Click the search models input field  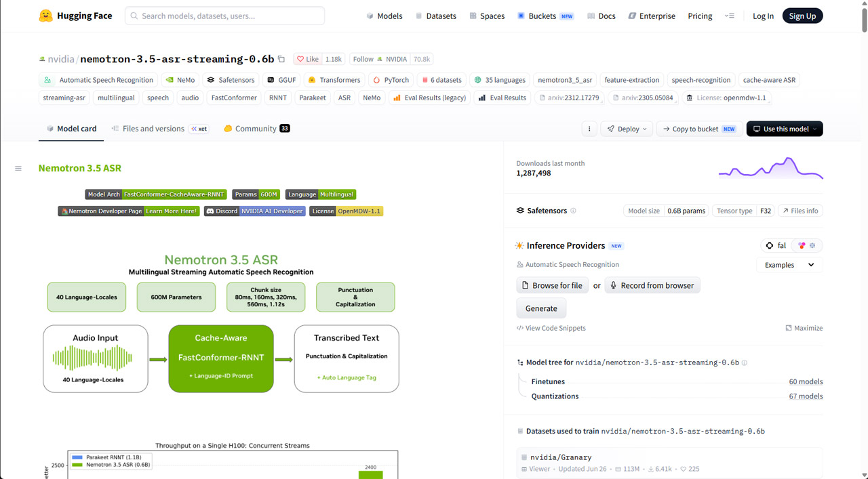pos(224,16)
